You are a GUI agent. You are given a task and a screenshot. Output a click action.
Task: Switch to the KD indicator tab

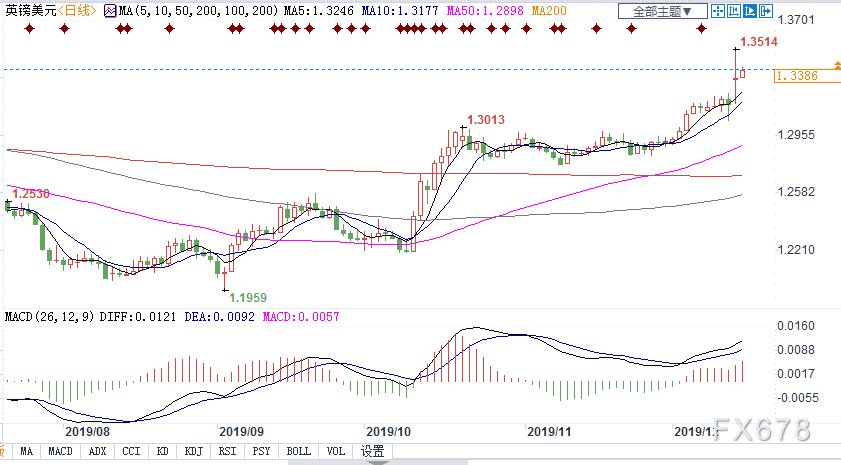(163, 451)
